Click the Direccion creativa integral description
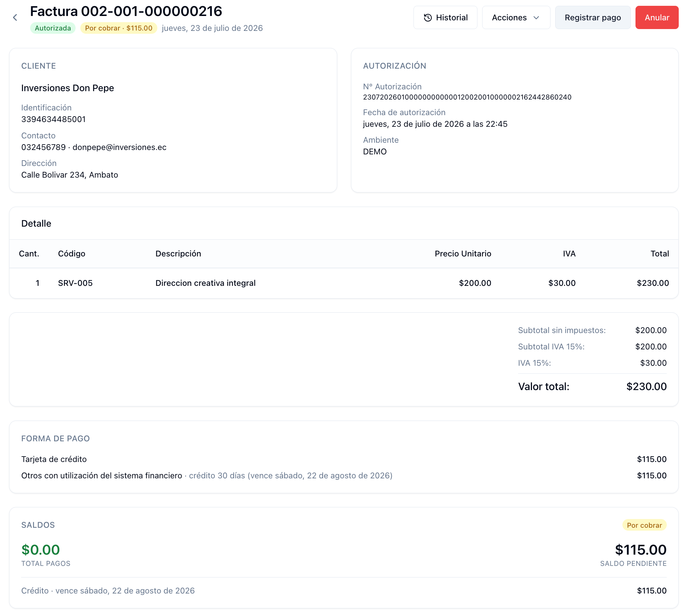Viewport: 686px width, 616px height. [205, 283]
